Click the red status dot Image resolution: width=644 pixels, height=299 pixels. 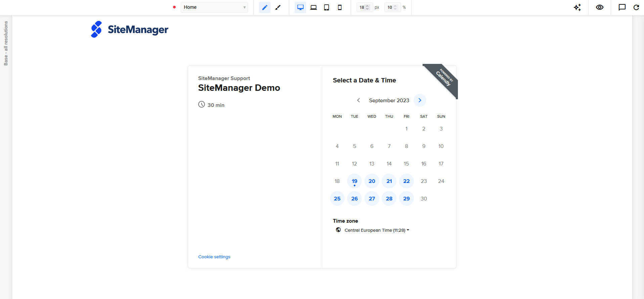174,7
